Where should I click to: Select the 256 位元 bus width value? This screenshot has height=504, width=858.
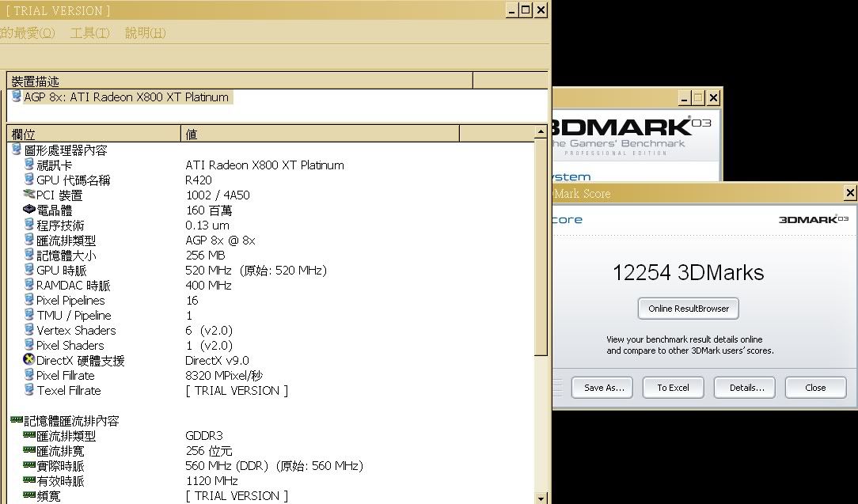(209, 451)
